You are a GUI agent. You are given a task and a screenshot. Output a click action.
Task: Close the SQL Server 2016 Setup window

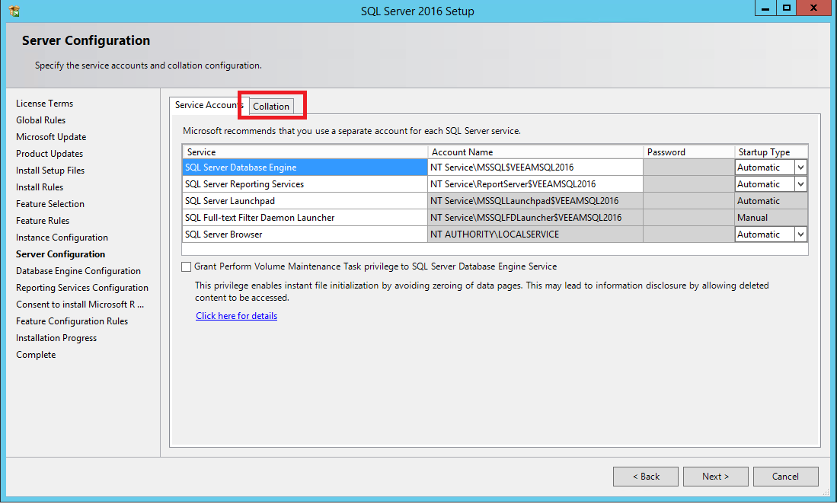point(814,8)
